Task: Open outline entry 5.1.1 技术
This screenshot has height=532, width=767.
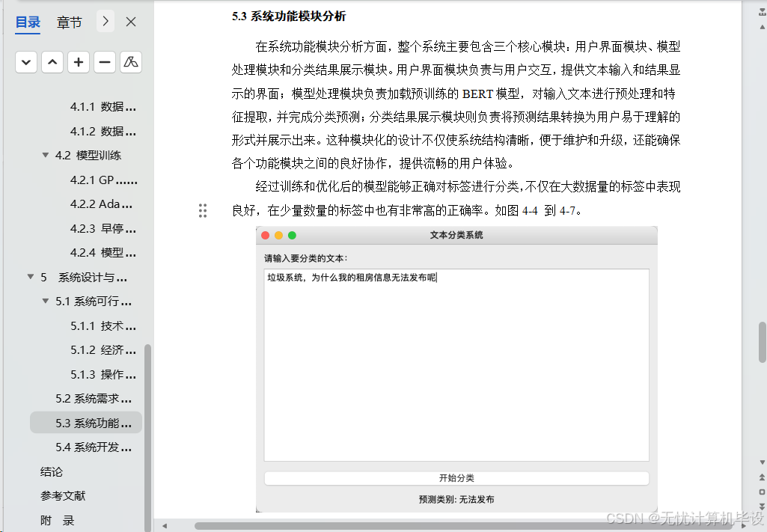Action: pyautogui.click(x=103, y=325)
